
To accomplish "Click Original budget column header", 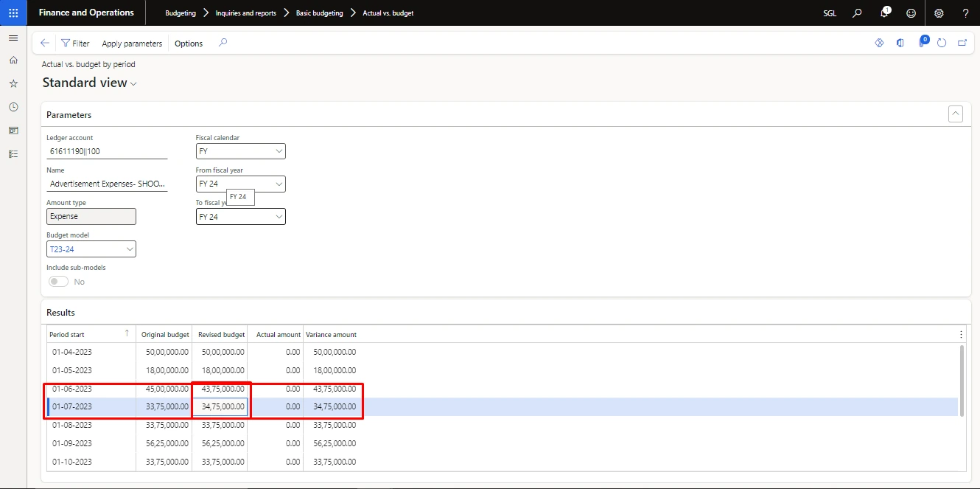I will click(165, 334).
